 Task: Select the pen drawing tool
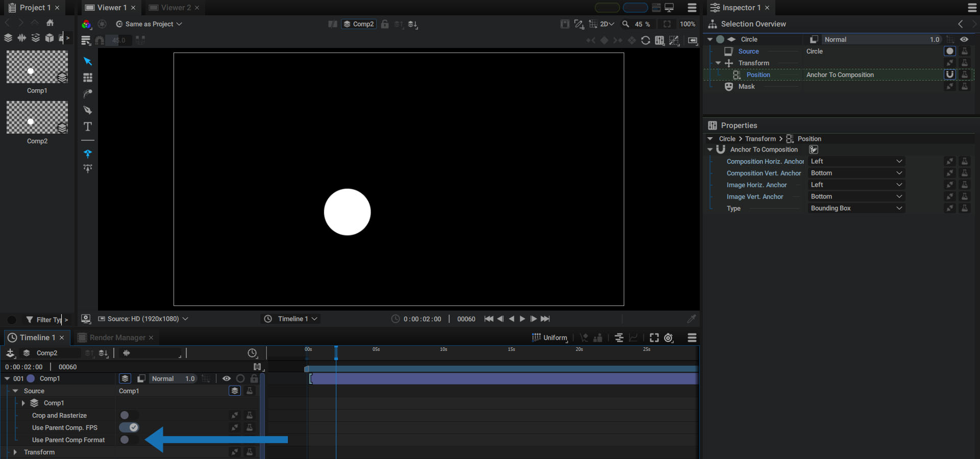pyautogui.click(x=88, y=110)
